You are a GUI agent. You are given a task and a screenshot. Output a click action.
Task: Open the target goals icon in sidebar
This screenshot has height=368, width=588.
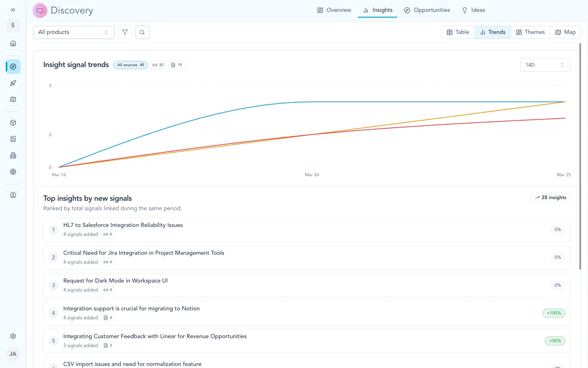tap(13, 172)
